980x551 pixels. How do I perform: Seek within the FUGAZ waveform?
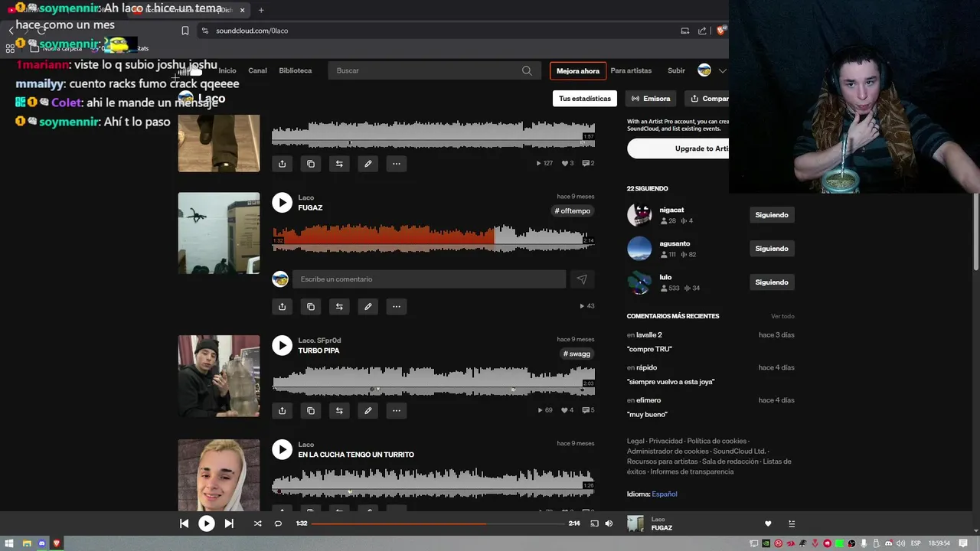pyautogui.click(x=433, y=237)
